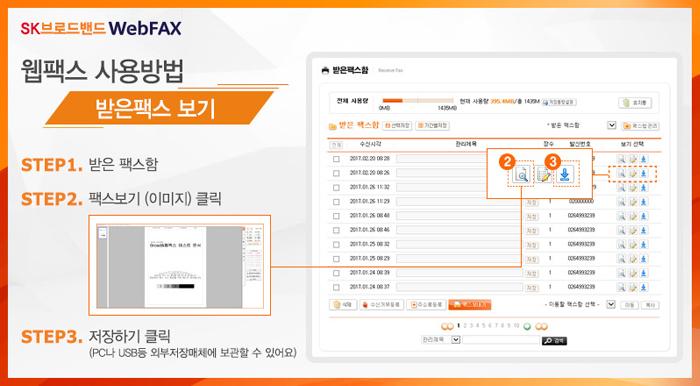Edit title icon in 2017.01.26 08:48 row

tap(633, 216)
